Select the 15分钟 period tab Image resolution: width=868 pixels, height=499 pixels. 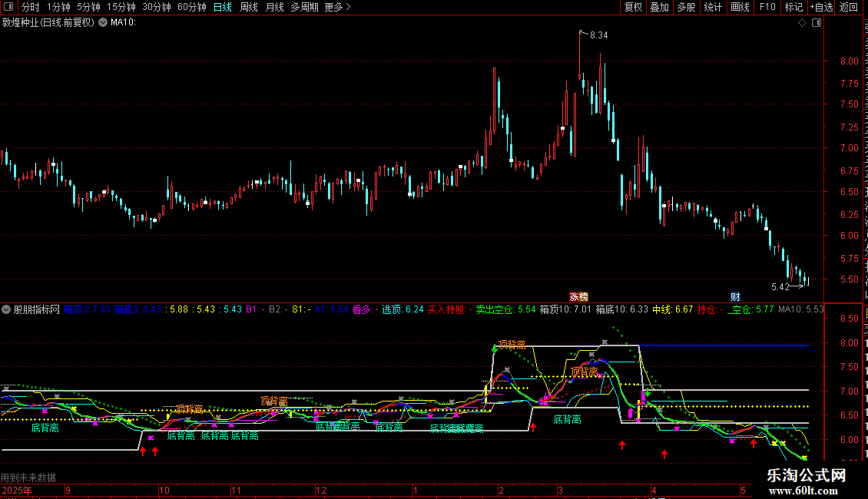(121, 7)
